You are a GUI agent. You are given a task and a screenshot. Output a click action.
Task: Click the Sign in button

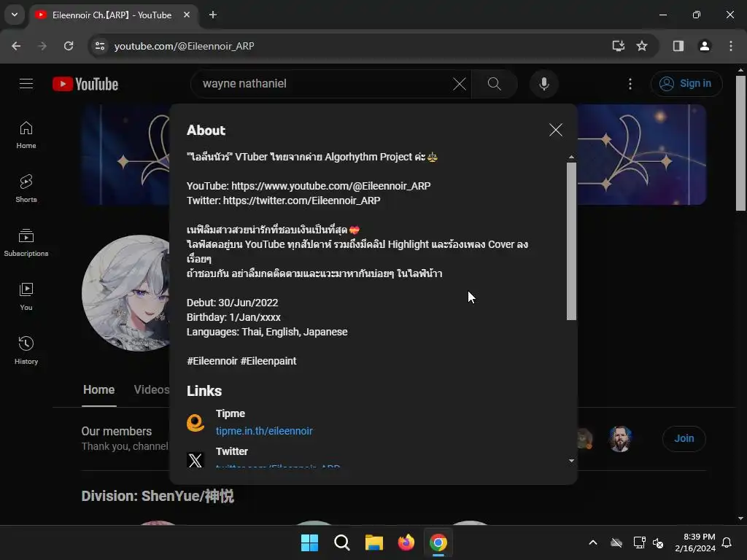[686, 84]
